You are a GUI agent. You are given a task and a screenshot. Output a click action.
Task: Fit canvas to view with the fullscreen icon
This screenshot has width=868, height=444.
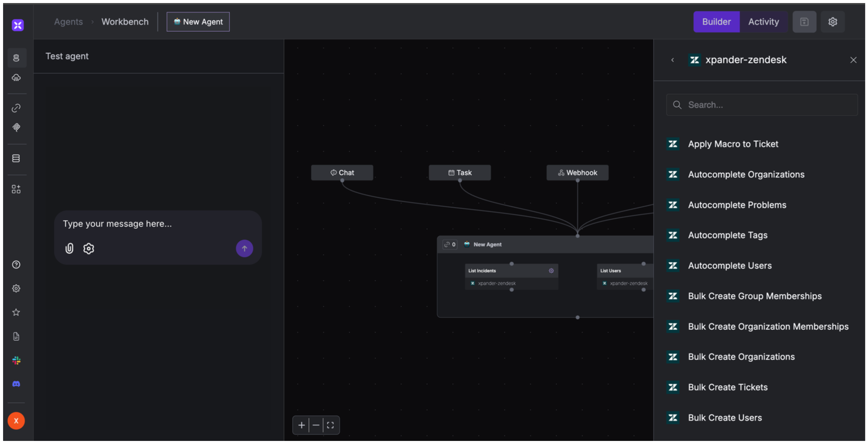[x=330, y=425]
